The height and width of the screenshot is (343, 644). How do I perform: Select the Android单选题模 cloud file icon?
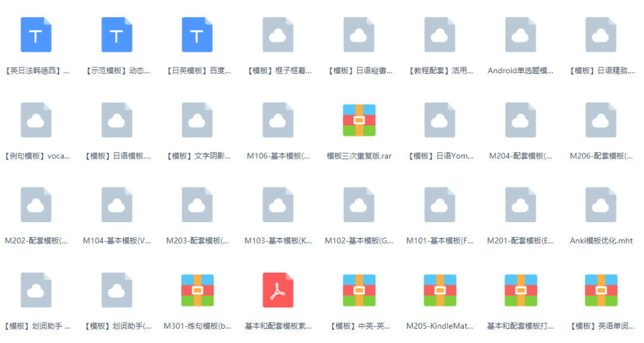tap(521, 35)
